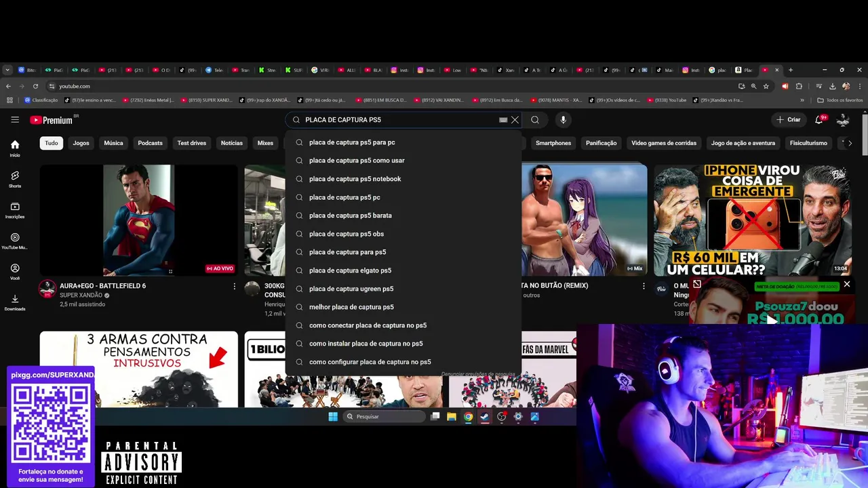Choose suggestion 'como instalar placa de captura no ps5'
This screenshot has height=488, width=868.
403,344
